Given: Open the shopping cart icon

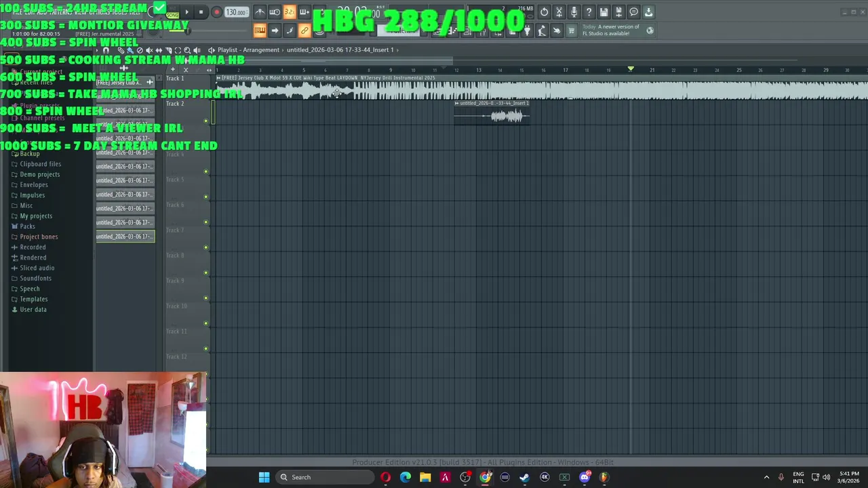Looking at the screenshot, I should (571, 30).
